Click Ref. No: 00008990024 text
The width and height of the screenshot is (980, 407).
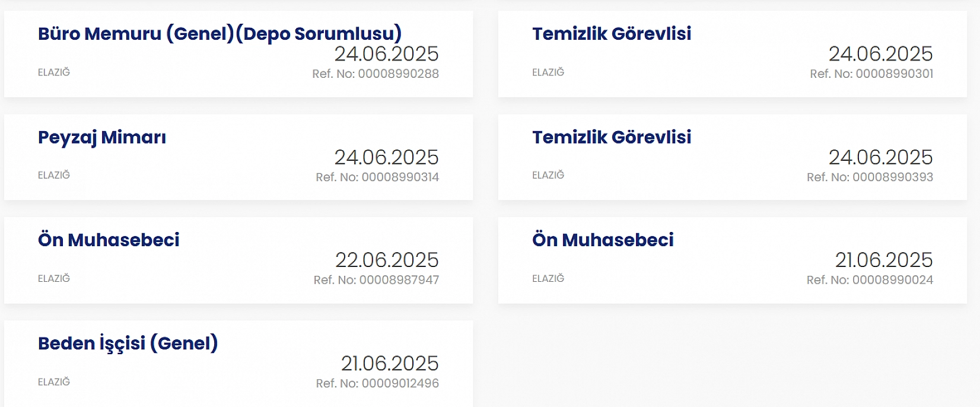click(870, 280)
